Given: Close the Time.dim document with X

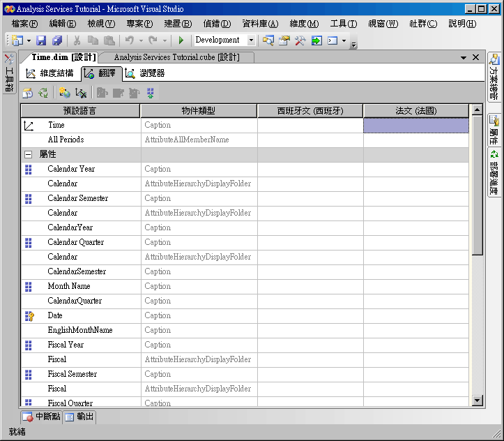Looking at the screenshot, I should click(x=475, y=57).
